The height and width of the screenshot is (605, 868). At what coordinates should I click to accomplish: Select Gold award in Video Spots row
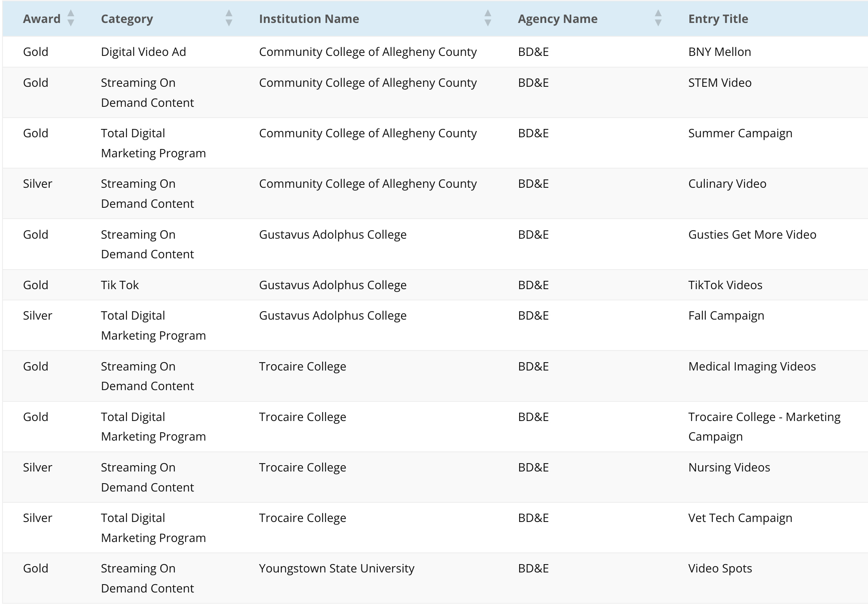tap(35, 568)
